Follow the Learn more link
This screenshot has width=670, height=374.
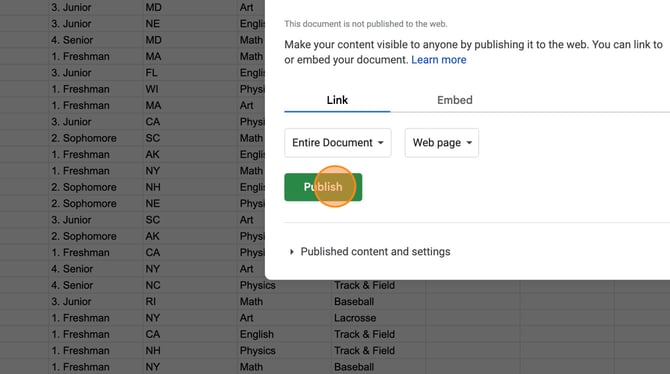(x=438, y=60)
